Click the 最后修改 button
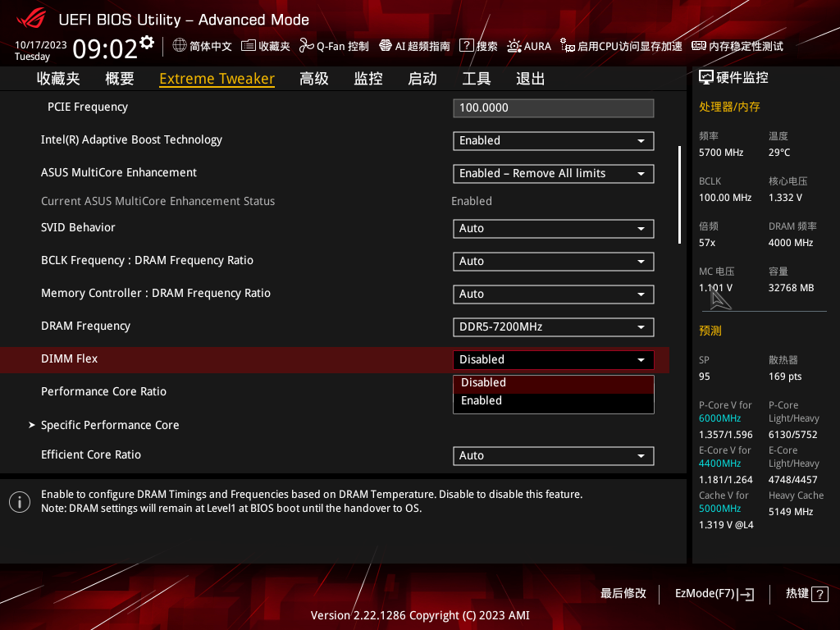 pyautogui.click(x=623, y=593)
